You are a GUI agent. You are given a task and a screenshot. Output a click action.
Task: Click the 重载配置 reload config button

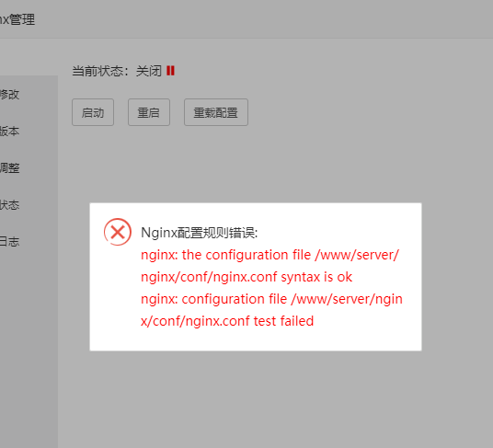(x=216, y=112)
